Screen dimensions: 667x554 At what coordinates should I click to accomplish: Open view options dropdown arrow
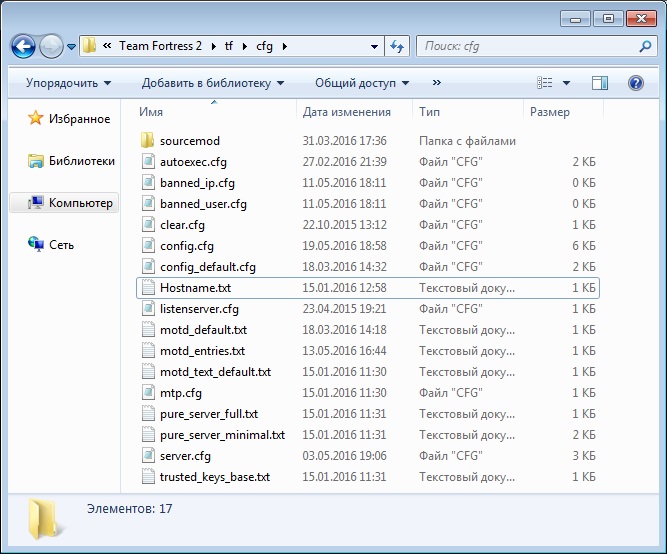566,83
